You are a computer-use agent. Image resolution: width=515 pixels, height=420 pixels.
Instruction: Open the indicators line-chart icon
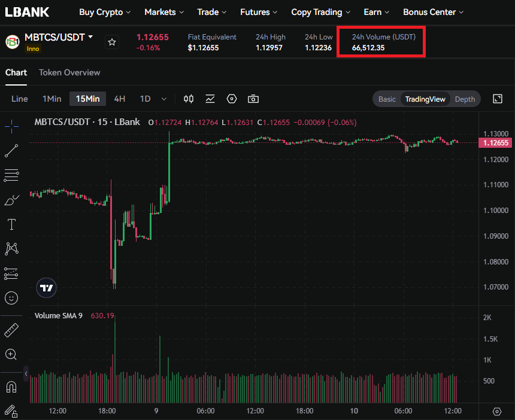(210, 99)
